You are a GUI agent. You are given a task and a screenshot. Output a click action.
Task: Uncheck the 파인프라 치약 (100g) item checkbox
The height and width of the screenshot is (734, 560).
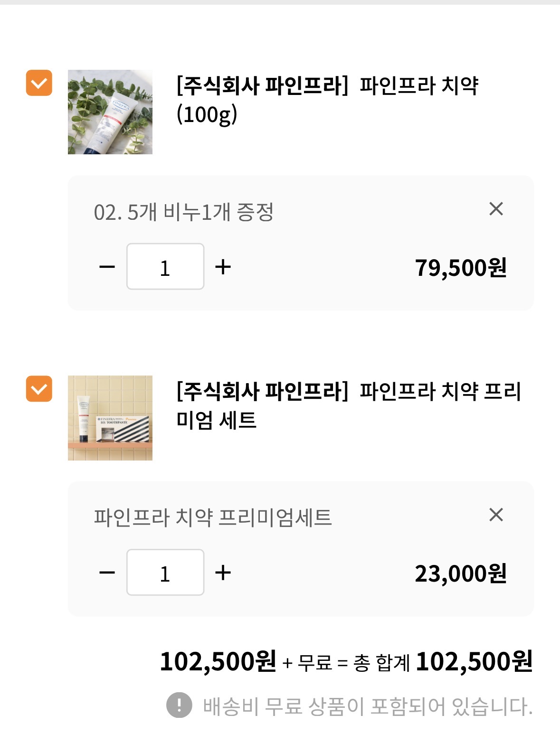39,83
